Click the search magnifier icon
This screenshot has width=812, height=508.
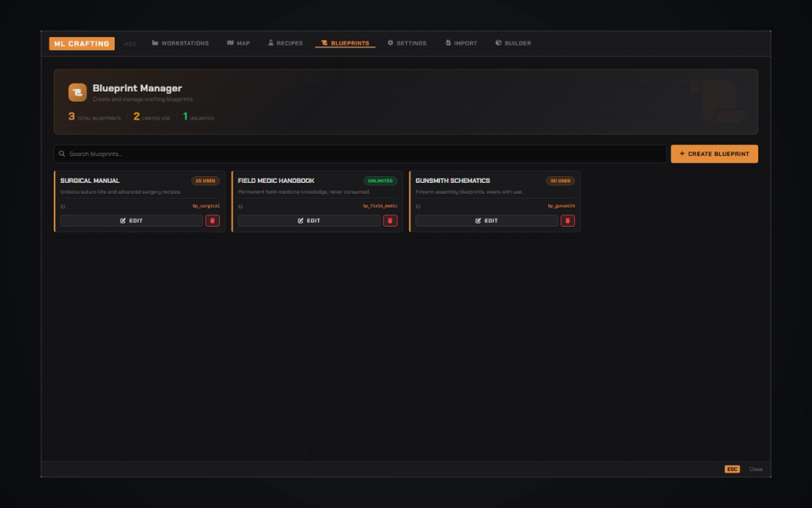pos(62,154)
